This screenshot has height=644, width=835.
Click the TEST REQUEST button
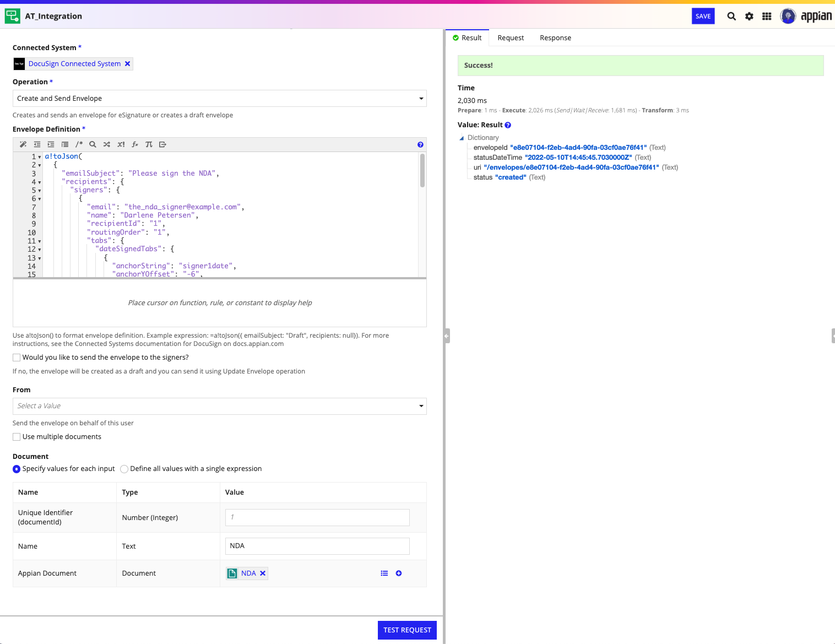click(x=407, y=630)
